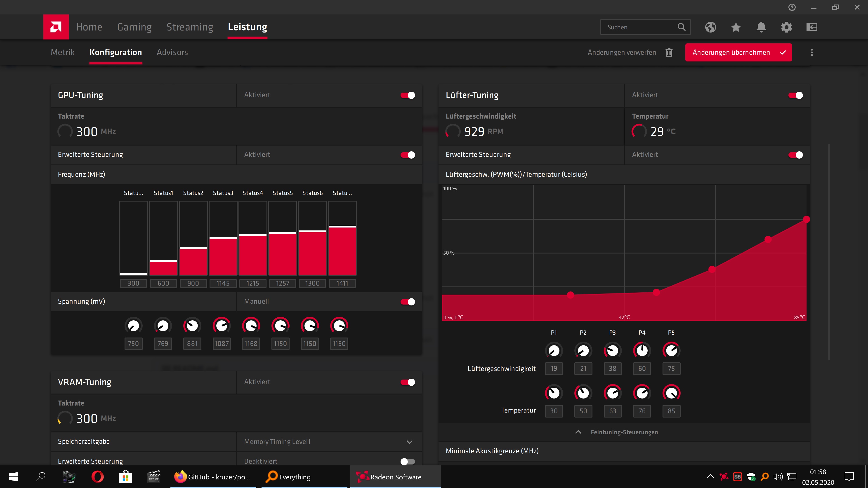The image size is (868, 488).
Task: Toggle Spannung (mV) manual mode switch
Action: tap(408, 302)
